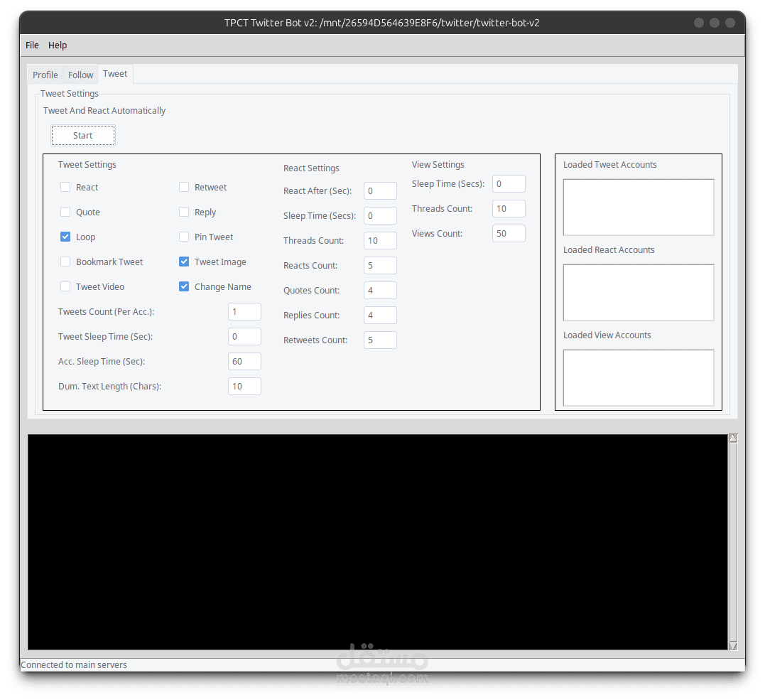Click the React After (Sec) field
Viewport: 765px width, 700px height.
click(380, 191)
